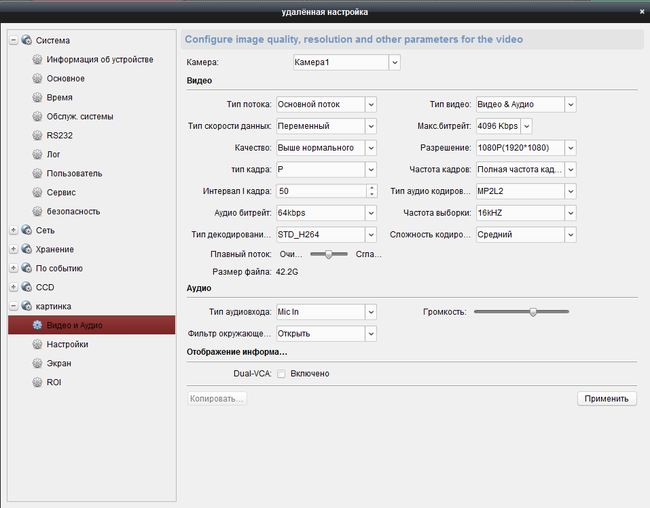The width and height of the screenshot is (650, 508).
Task: Click the globe-gear icon of картинка
Action: point(27,306)
